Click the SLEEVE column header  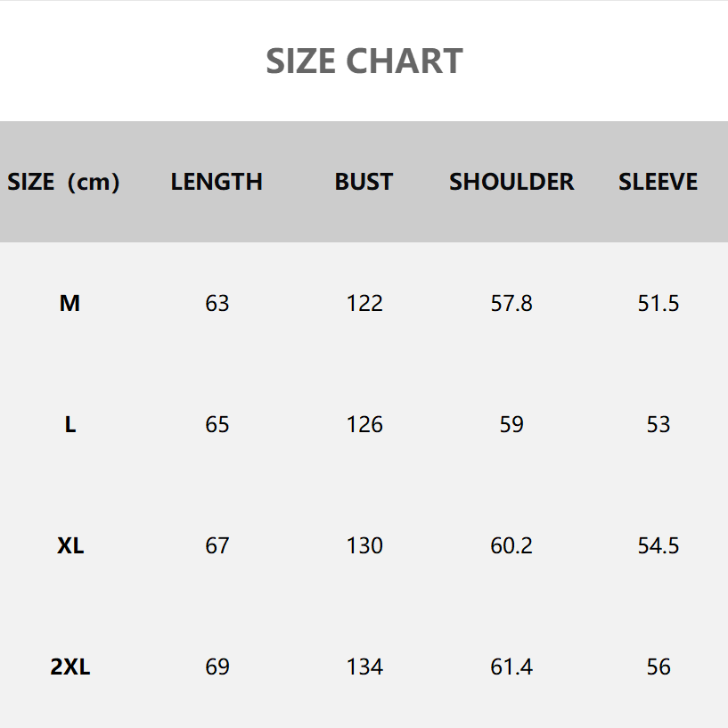click(x=658, y=182)
